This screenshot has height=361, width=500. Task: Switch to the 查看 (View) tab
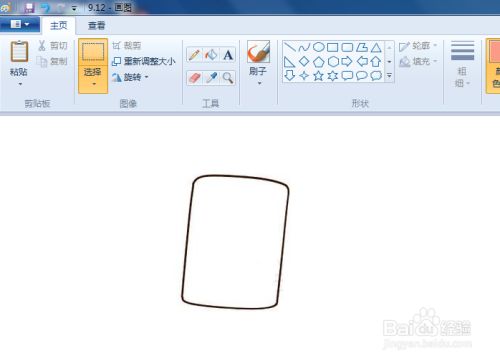(97, 25)
